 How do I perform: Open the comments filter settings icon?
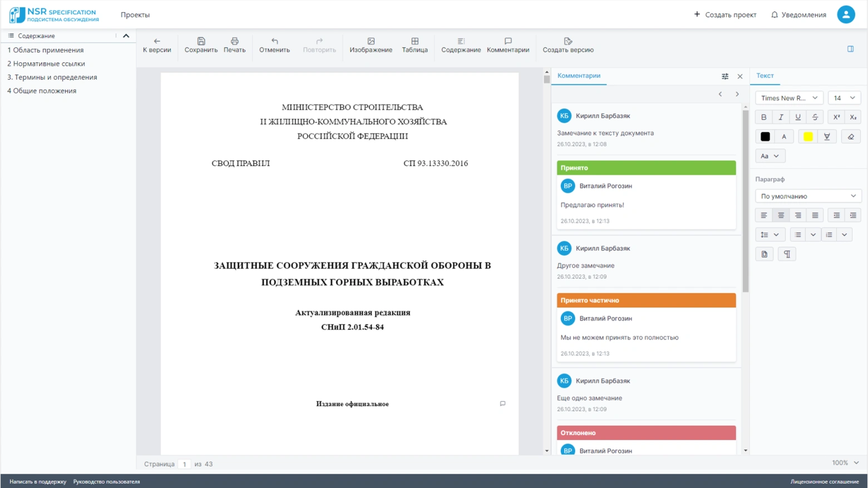(724, 76)
